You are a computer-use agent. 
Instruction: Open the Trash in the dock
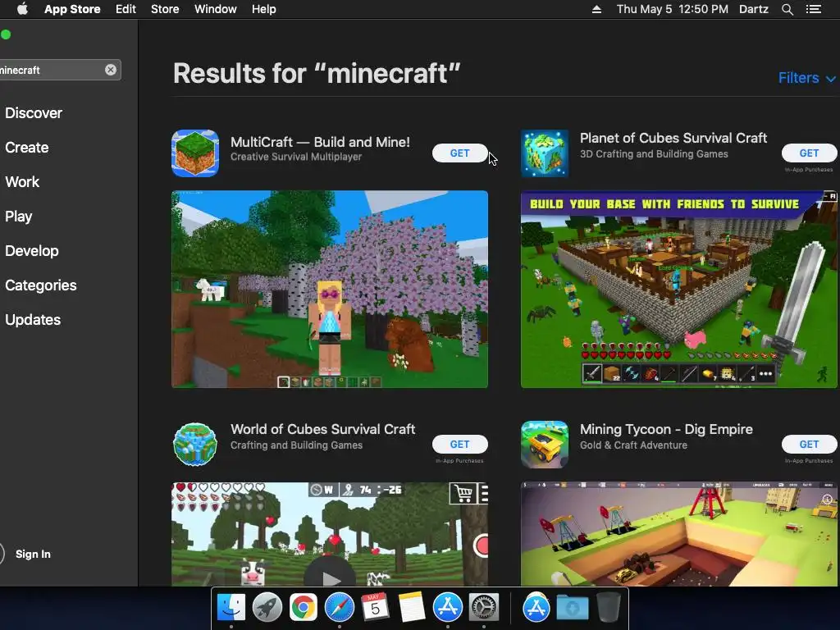[x=609, y=608]
